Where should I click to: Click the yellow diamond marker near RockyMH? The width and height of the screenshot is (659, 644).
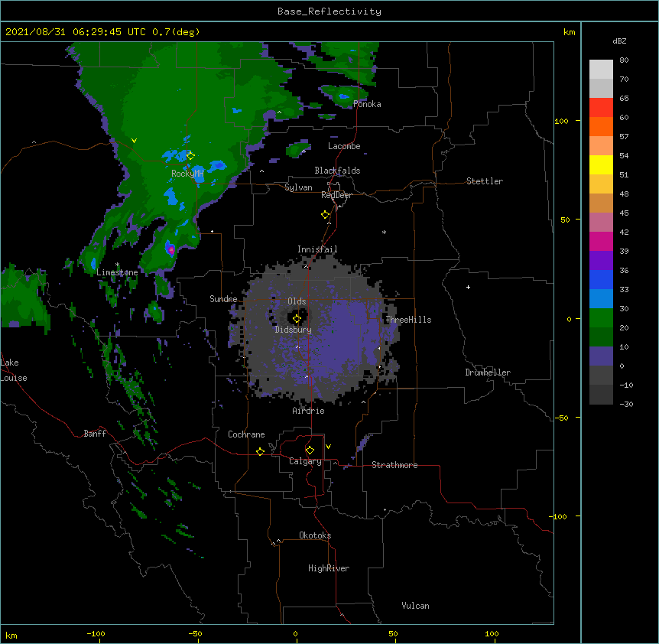[x=190, y=156]
